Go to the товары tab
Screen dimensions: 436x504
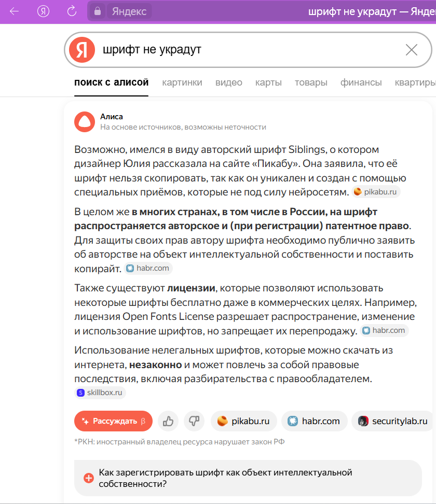[311, 82]
